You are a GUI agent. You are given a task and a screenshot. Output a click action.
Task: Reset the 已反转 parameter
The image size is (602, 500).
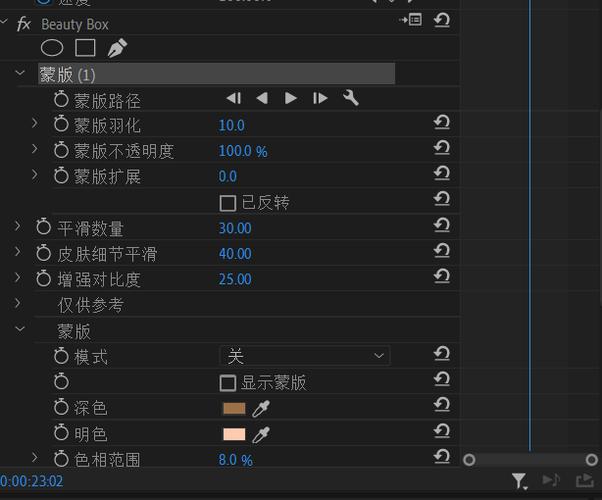point(442,199)
